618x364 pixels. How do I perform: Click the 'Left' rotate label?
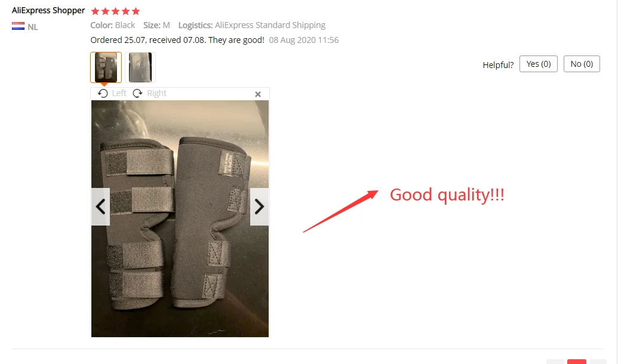[119, 93]
